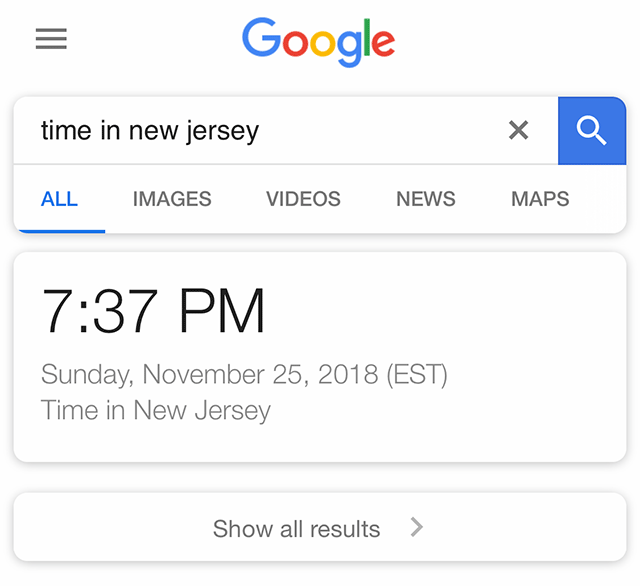Switch to the MAPS tab
Image resolution: width=640 pixels, height=586 pixels.
point(540,199)
